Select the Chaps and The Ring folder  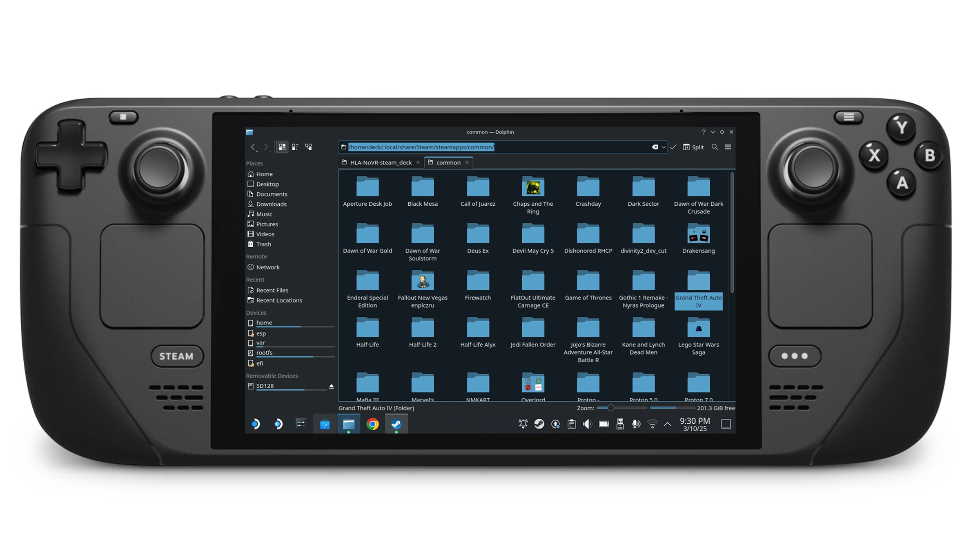[533, 196]
